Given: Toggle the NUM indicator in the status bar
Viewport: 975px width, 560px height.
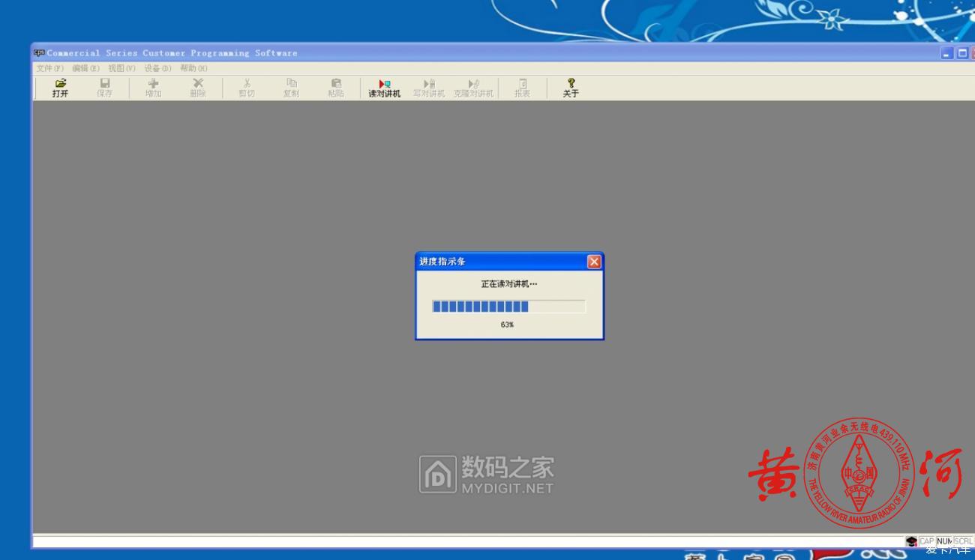Looking at the screenshot, I should 946,541.
